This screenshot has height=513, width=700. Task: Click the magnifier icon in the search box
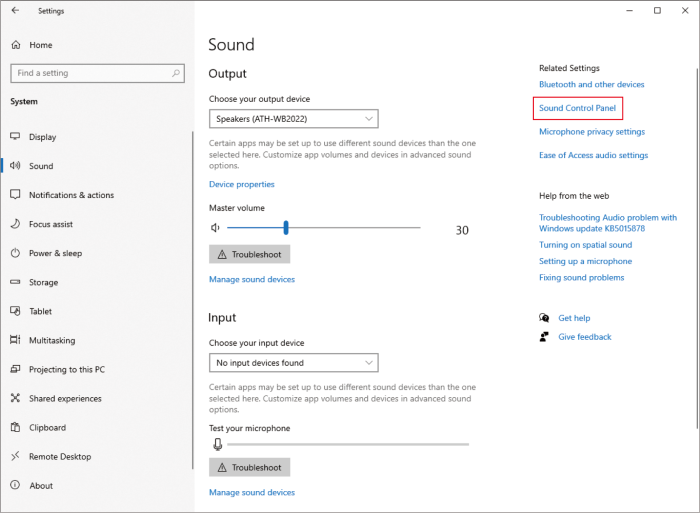pos(176,73)
